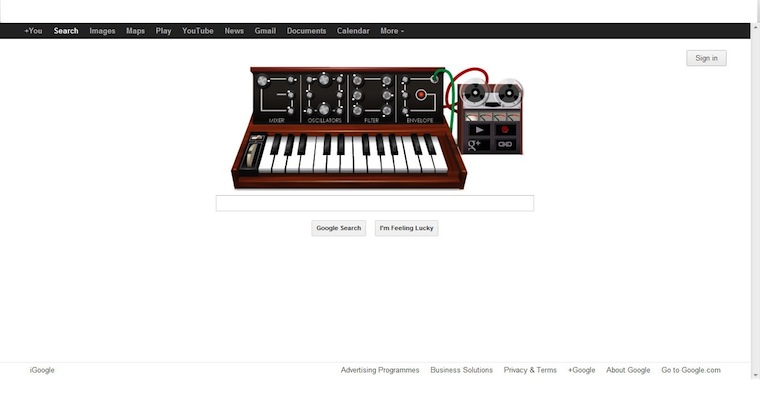Click the large knob in Mixer section

262,80
